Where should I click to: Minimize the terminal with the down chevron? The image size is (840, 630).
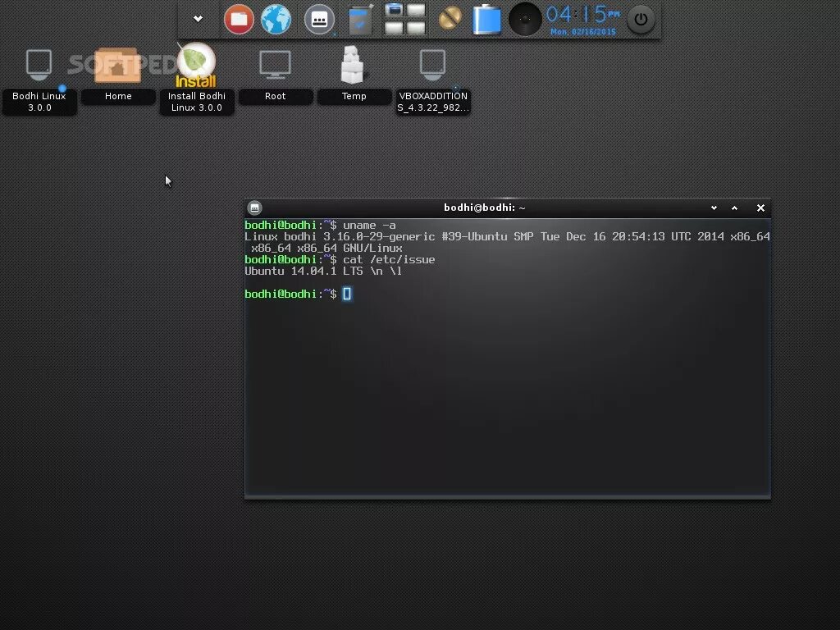(x=714, y=208)
